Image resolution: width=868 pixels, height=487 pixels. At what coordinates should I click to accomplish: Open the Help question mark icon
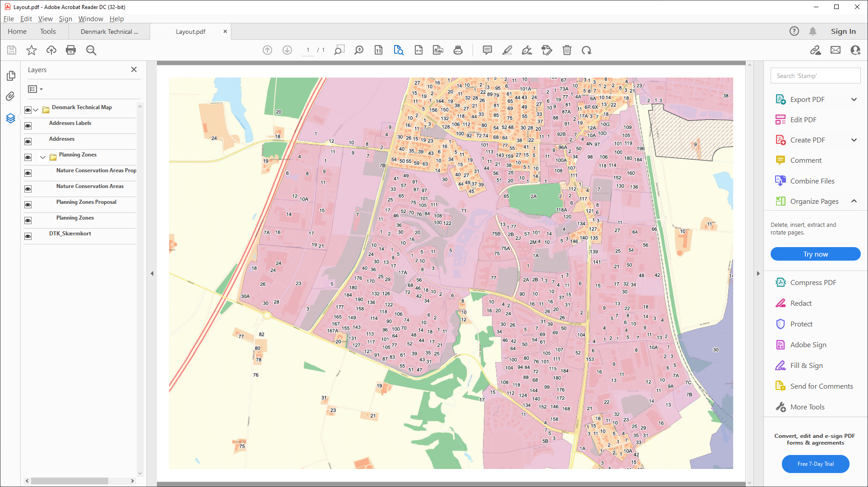tap(794, 31)
